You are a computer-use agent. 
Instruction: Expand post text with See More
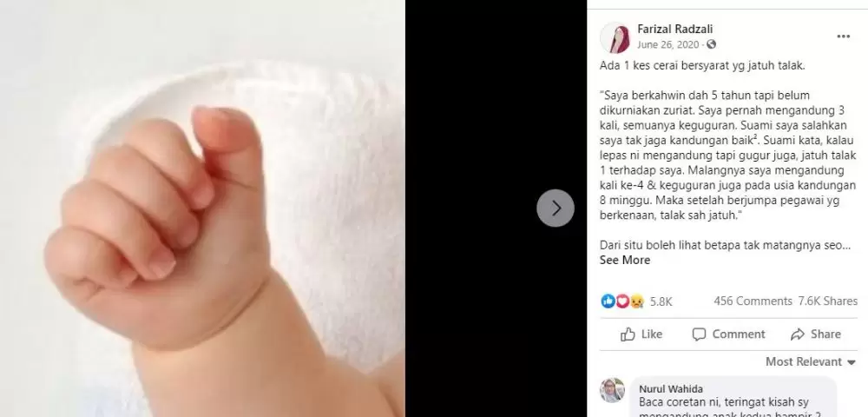click(625, 260)
